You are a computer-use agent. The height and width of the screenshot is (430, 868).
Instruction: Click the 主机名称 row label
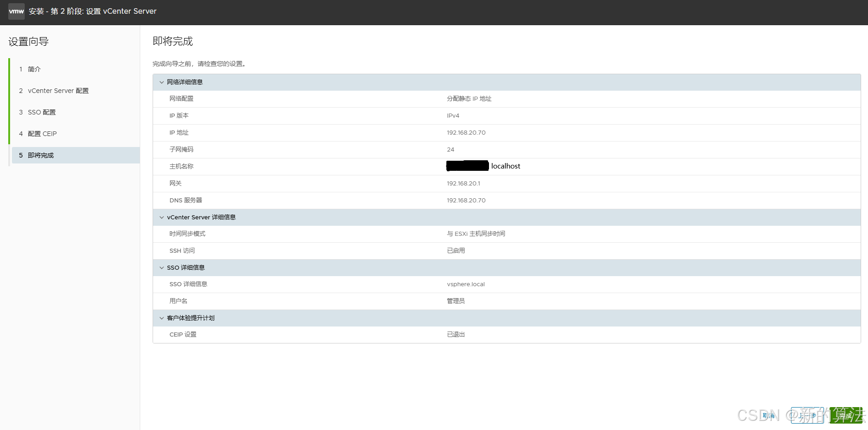(181, 167)
